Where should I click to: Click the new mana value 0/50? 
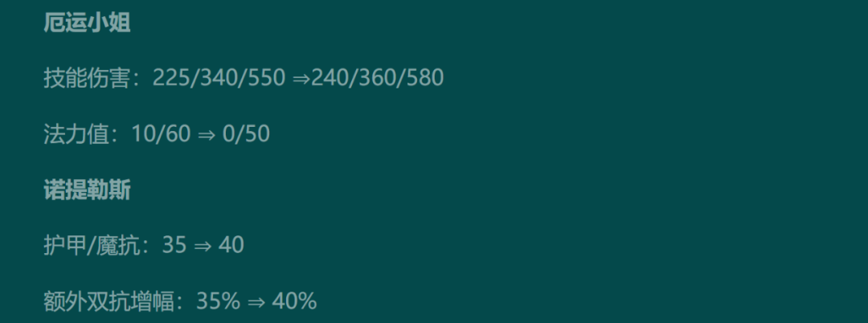pyautogui.click(x=247, y=134)
